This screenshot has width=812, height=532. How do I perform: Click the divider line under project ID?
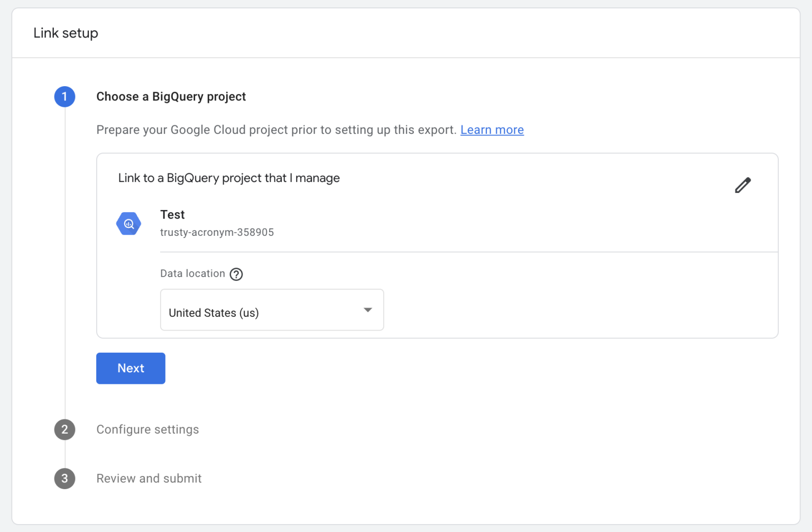468,252
